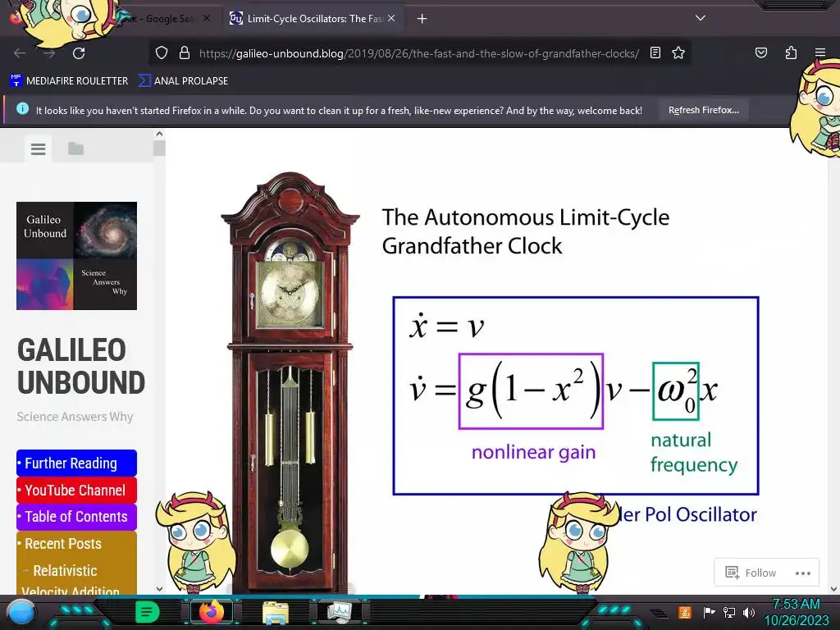Screen dimensions: 840x630
Task: Open network tray icon
Action: pyautogui.click(x=729, y=612)
